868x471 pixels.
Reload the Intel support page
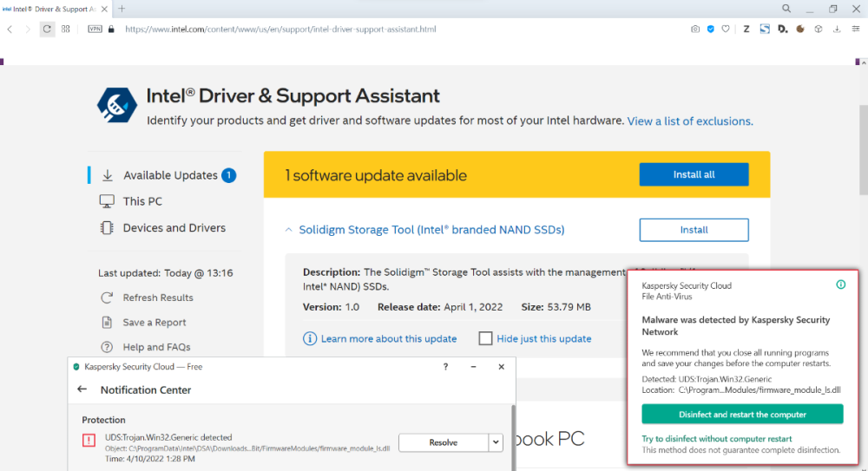[47, 29]
